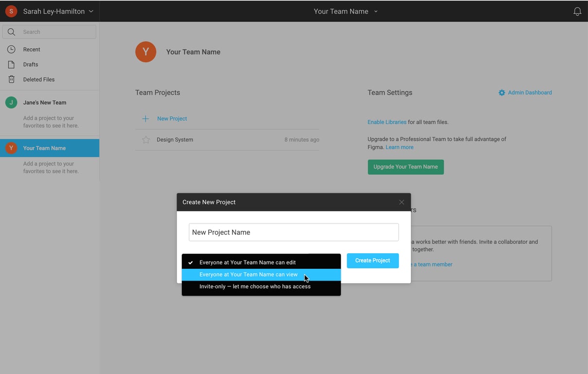Image resolution: width=588 pixels, height=374 pixels.
Task: Open the Enable Libraries link
Action: tap(387, 122)
